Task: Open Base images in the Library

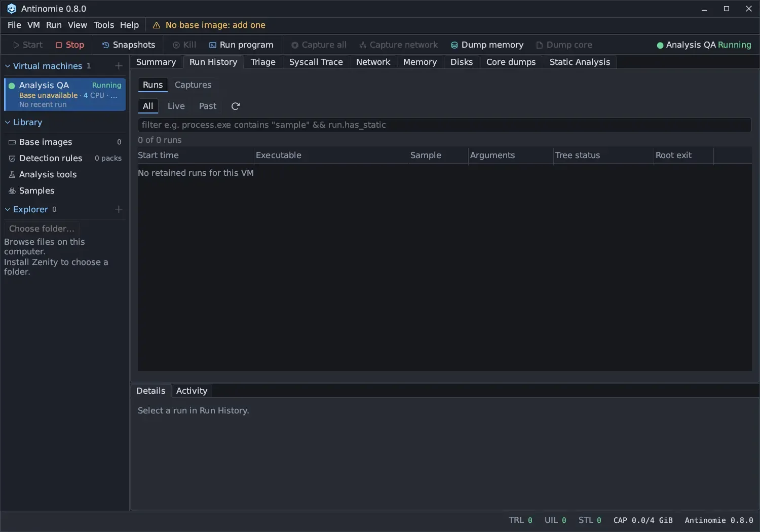Action: pyautogui.click(x=65, y=142)
